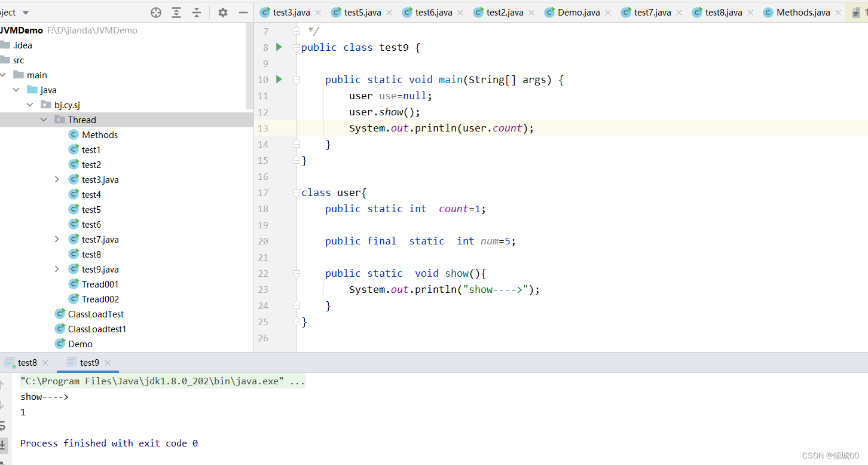Open the project panel settings gear

(x=223, y=12)
